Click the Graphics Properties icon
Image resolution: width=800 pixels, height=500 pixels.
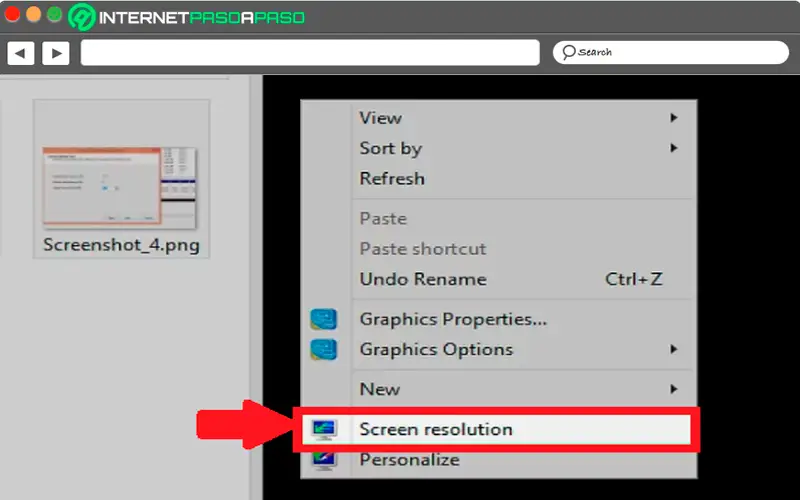pos(323,319)
